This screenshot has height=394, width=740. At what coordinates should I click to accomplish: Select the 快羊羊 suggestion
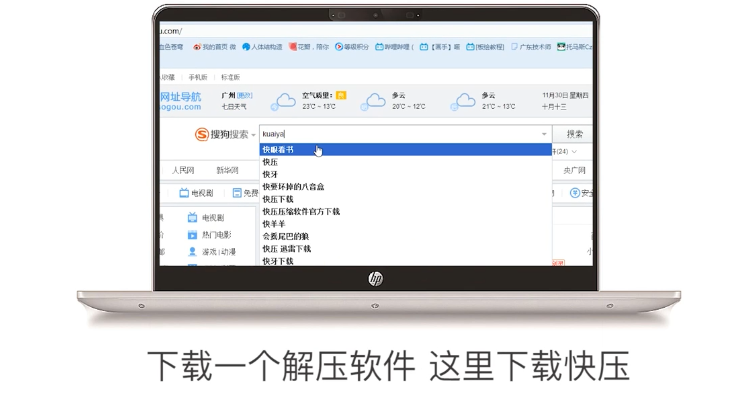pos(405,224)
